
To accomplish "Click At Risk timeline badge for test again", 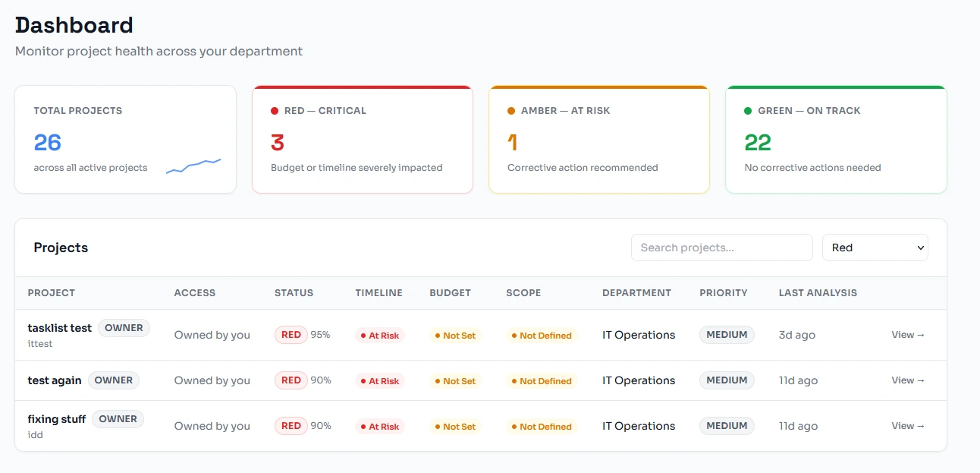I will pyautogui.click(x=380, y=381).
